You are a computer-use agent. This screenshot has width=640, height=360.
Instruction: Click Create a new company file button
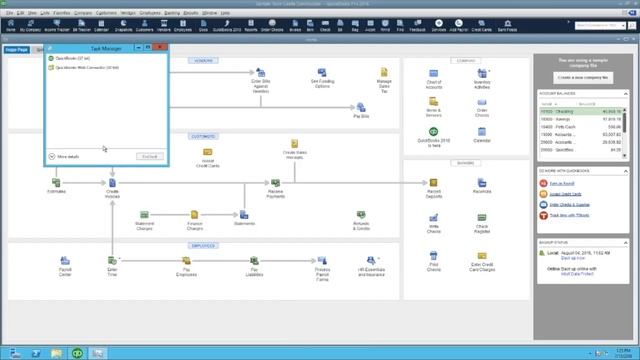point(583,78)
